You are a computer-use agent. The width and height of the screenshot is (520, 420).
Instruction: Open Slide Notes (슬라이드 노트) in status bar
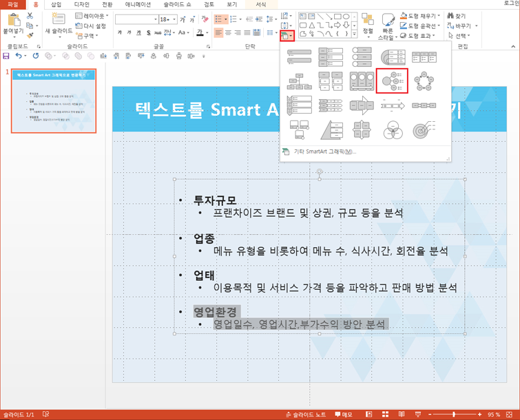(x=305, y=414)
